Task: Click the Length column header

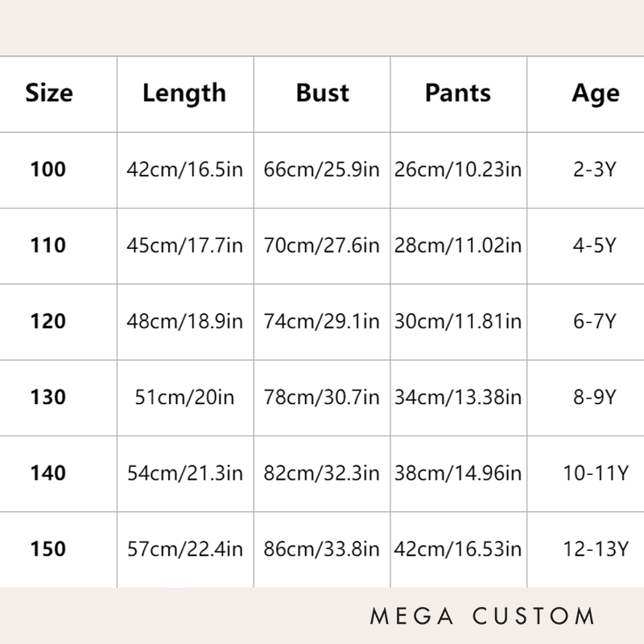Action: [x=184, y=93]
